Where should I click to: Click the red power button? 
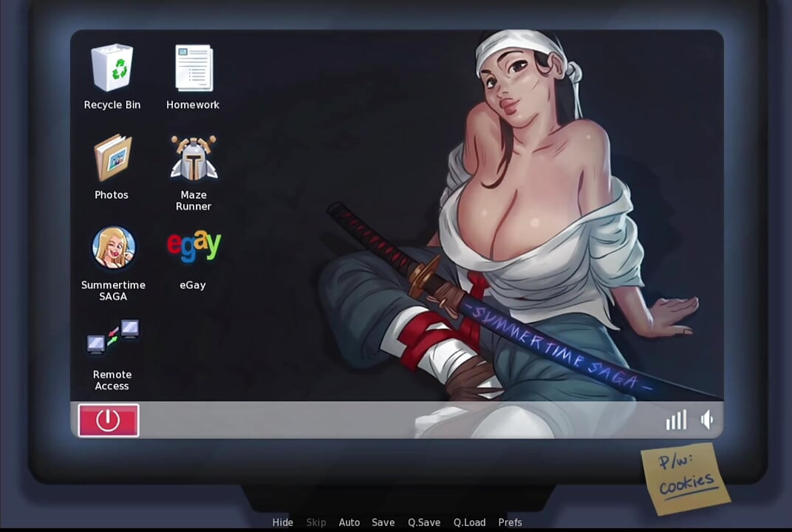[109, 420]
